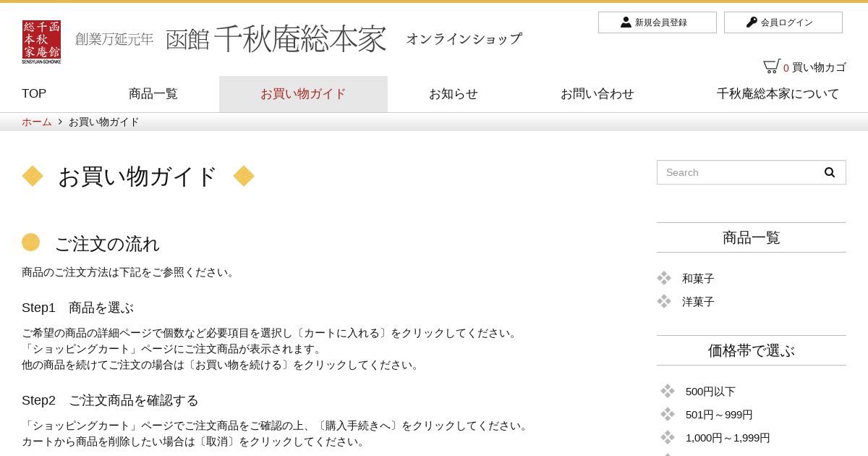The image size is (868, 456).
Task: Open お知らせ menu item
Action: coord(454,94)
